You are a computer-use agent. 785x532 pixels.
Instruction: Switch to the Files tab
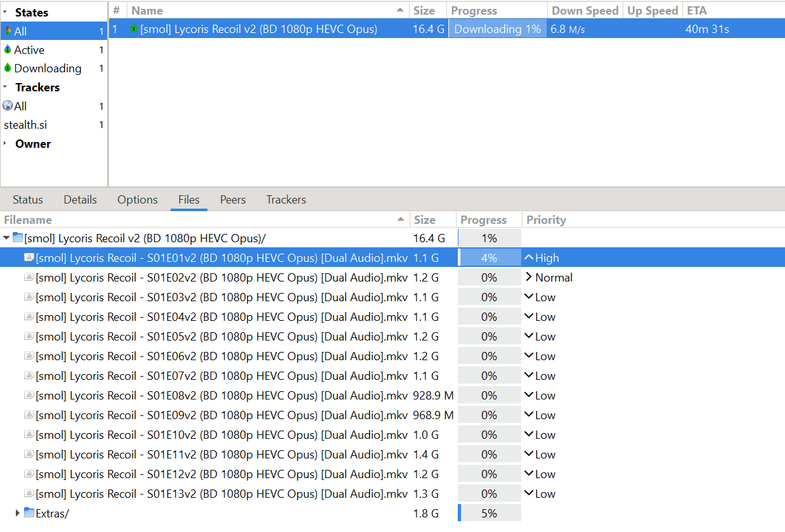pos(189,199)
